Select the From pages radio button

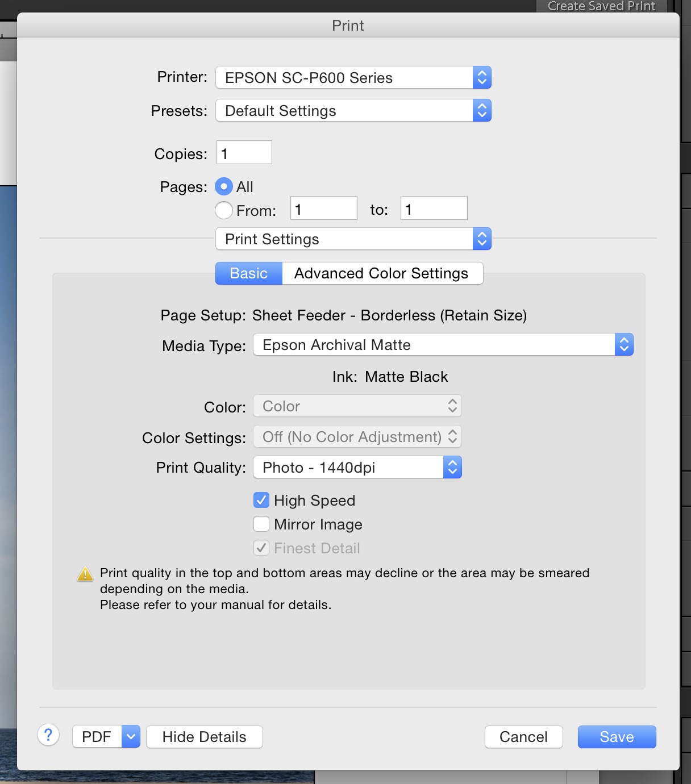point(224,210)
